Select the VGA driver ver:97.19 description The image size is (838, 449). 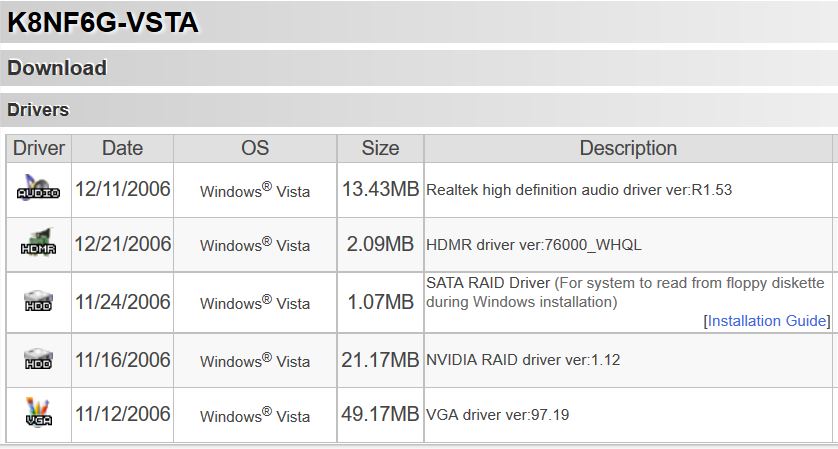click(x=497, y=414)
